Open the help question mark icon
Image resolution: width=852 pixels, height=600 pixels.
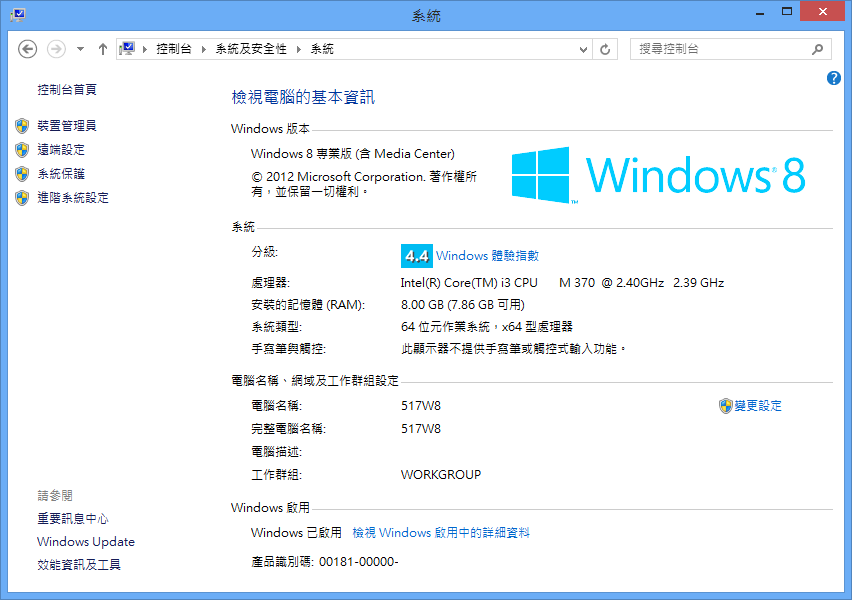(x=834, y=78)
